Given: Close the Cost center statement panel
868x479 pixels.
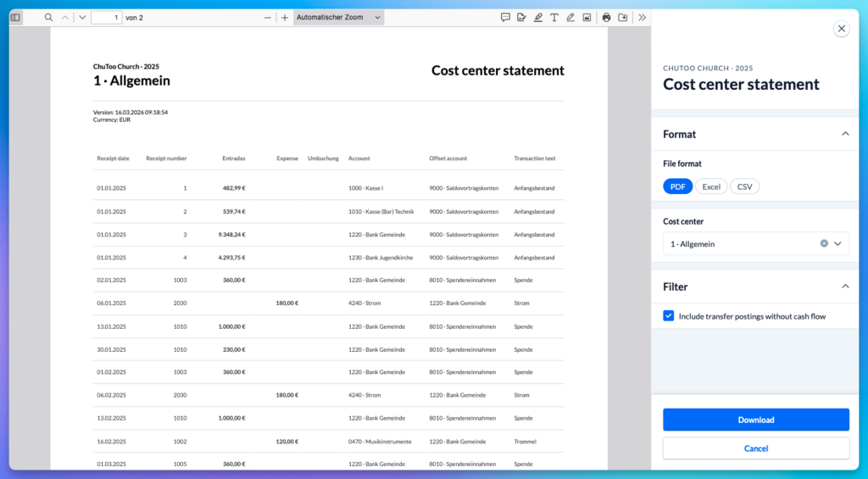Looking at the screenshot, I should [x=842, y=29].
